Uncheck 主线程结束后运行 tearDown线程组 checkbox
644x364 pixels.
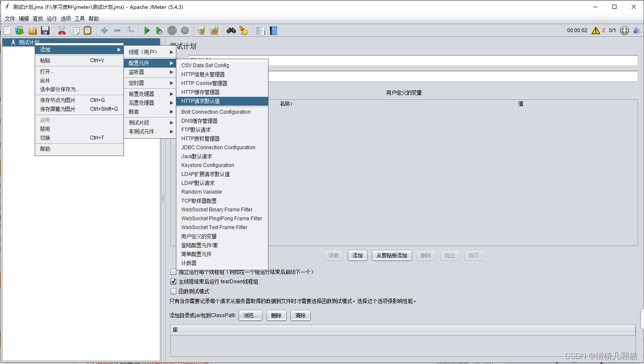pyautogui.click(x=173, y=282)
